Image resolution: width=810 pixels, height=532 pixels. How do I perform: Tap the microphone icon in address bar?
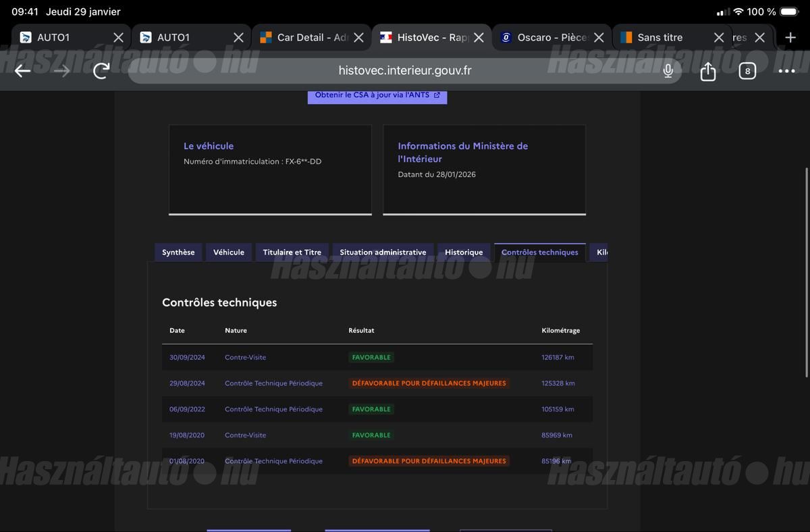[x=668, y=71]
